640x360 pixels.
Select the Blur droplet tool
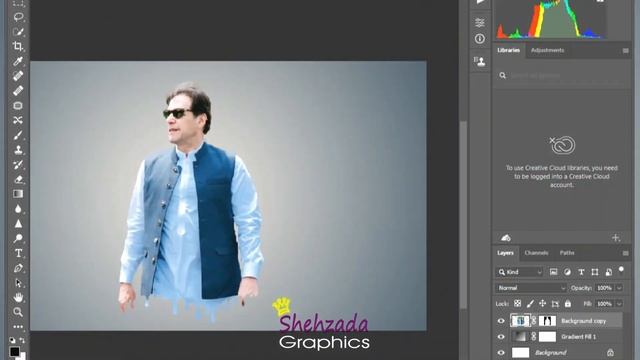tap(18, 209)
